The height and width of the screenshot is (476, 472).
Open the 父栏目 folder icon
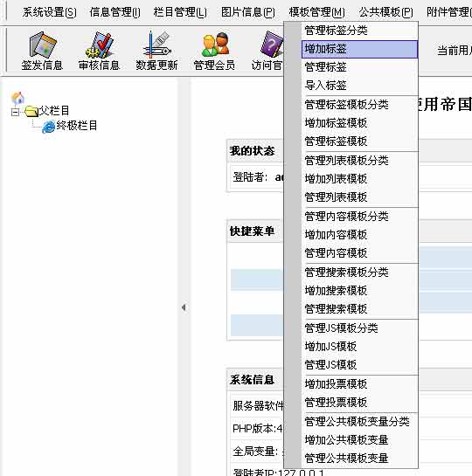31,112
